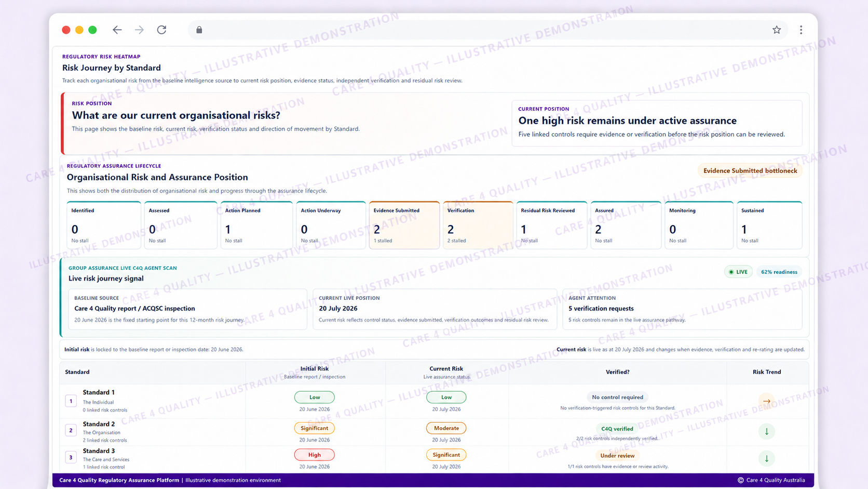Click the number 3 badge for Standard 3
This screenshot has height=489, width=868.
[x=71, y=457]
